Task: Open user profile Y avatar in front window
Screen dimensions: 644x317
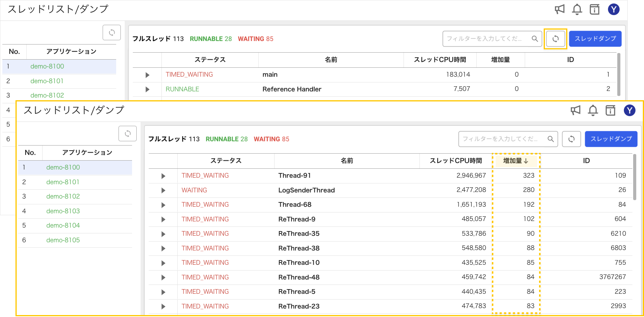Action: tap(630, 110)
